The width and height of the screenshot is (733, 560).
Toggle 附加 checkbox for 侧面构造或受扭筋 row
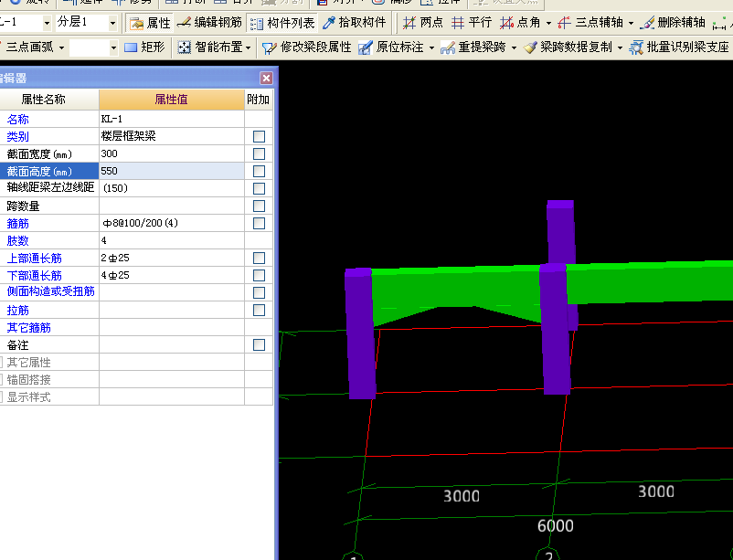tap(259, 292)
